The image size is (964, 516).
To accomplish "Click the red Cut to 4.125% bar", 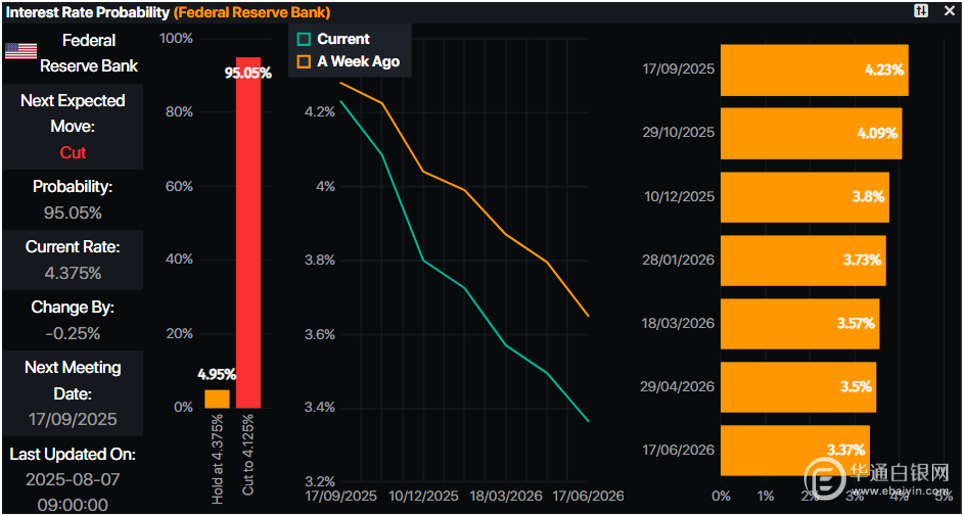I will coord(248,232).
